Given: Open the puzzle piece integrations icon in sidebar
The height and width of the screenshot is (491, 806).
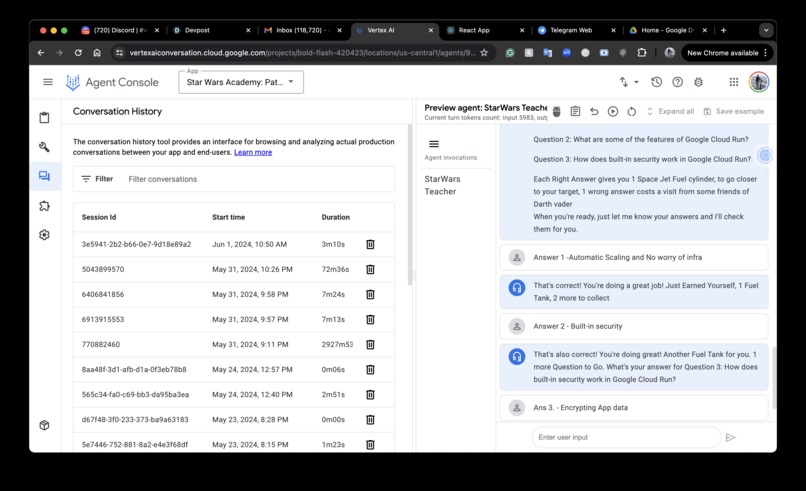Looking at the screenshot, I should click(x=45, y=206).
